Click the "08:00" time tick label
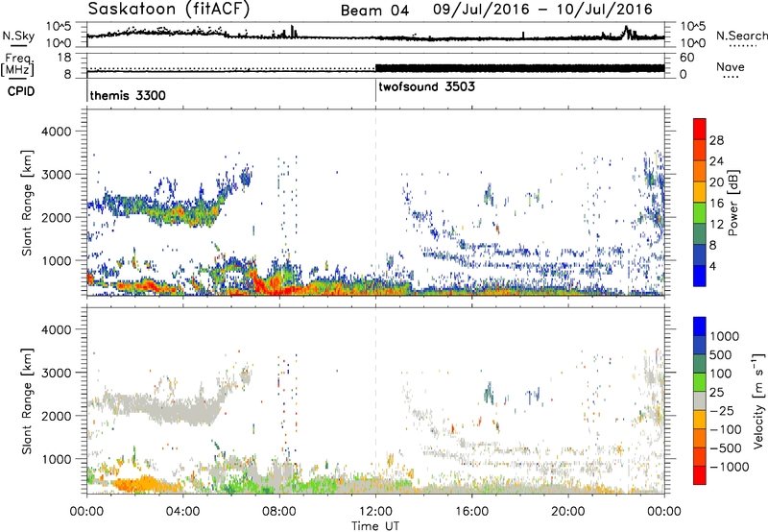This screenshot has width=768, height=532. coord(279,512)
